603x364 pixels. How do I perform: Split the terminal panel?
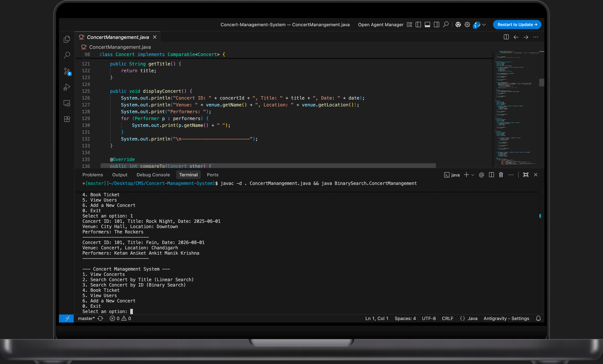point(491,175)
